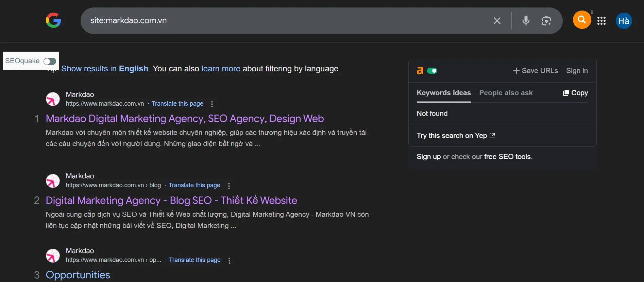Toggle the SEOquake switch
The width and height of the screenshot is (644, 282).
[50, 61]
